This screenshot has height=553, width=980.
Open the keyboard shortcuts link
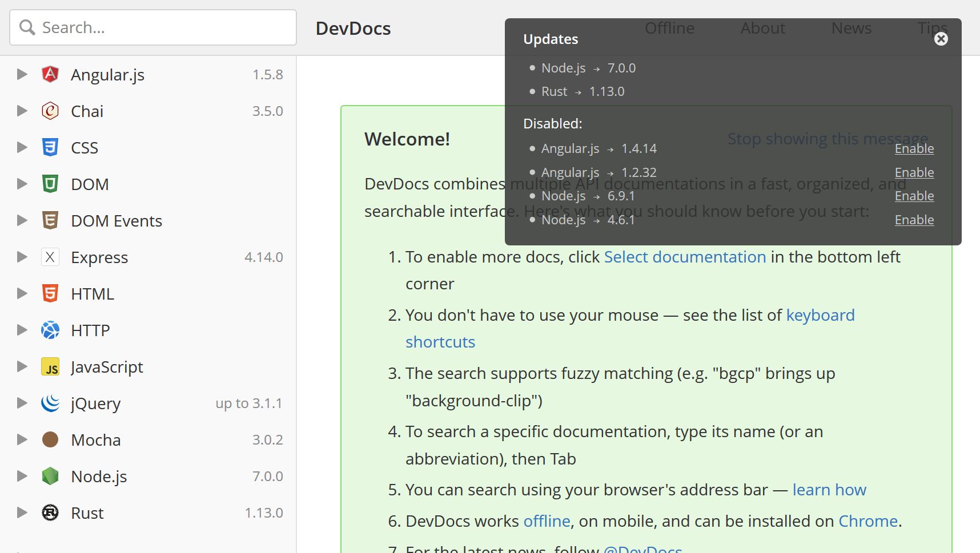tap(630, 328)
